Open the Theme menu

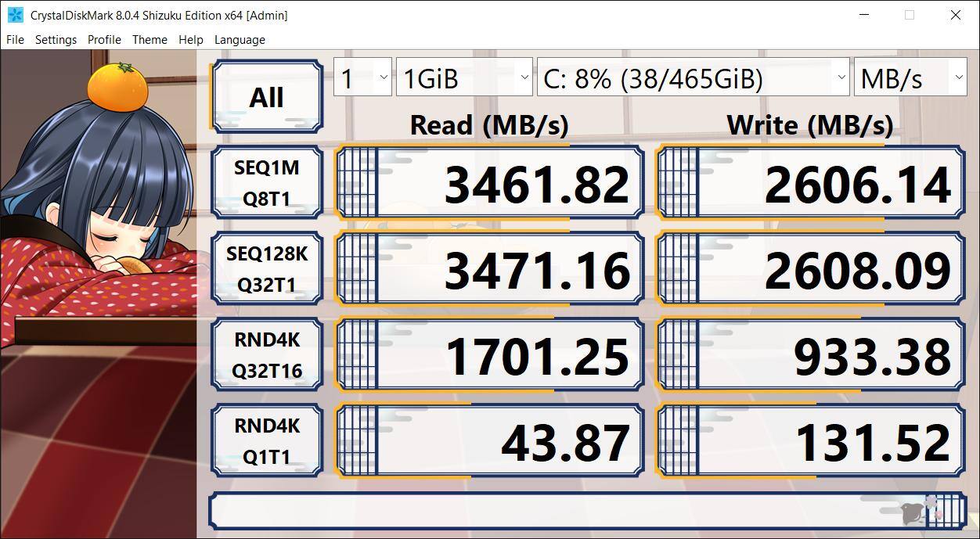(x=150, y=40)
